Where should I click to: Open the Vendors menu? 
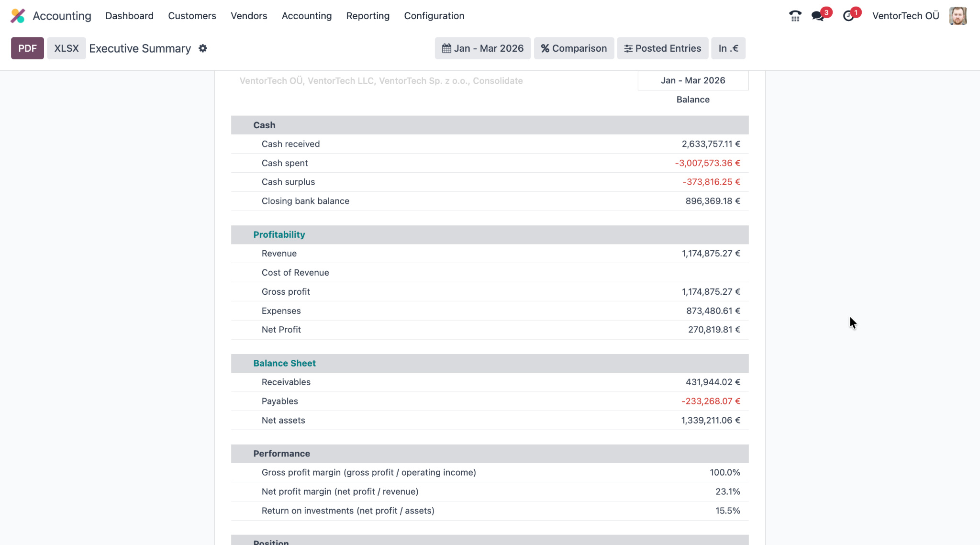click(x=249, y=16)
